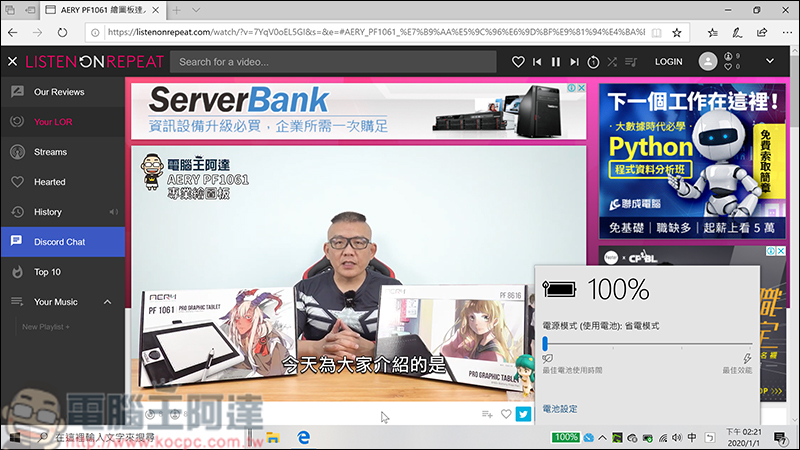Share this page from the browser toolbar
The image size is (800, 450).
tap(762, 32)
